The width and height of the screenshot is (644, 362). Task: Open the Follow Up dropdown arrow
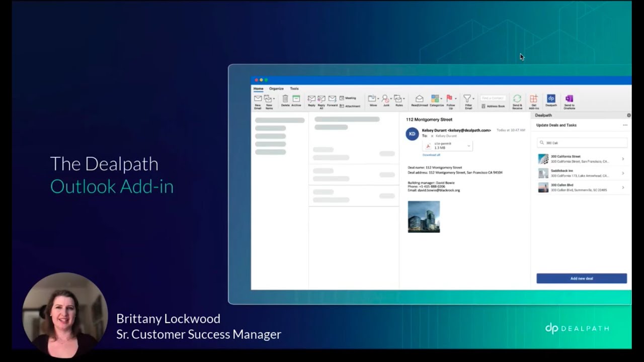tap(455, 99)
